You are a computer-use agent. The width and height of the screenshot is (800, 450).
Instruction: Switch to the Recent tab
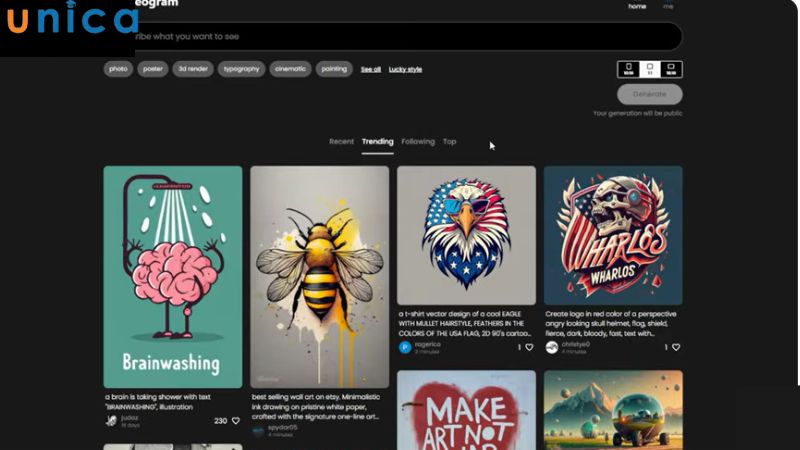pyautogui.click(x=341, y=142)
